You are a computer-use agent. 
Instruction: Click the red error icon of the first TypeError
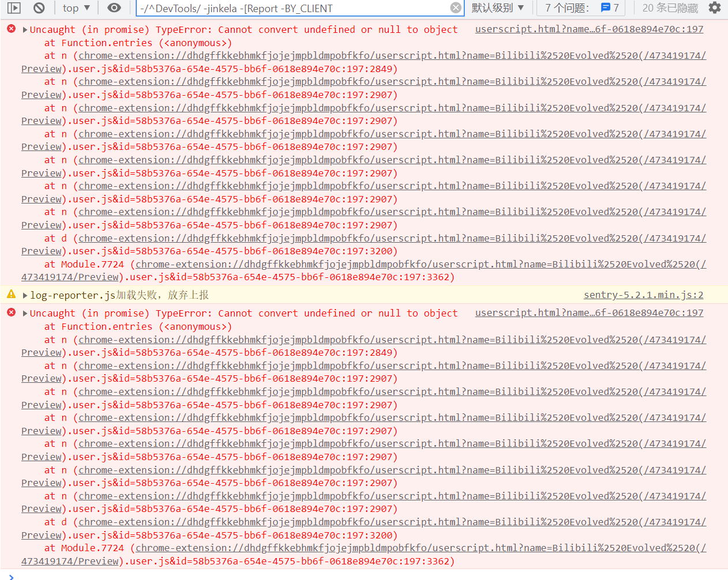(x=11, y=28)
